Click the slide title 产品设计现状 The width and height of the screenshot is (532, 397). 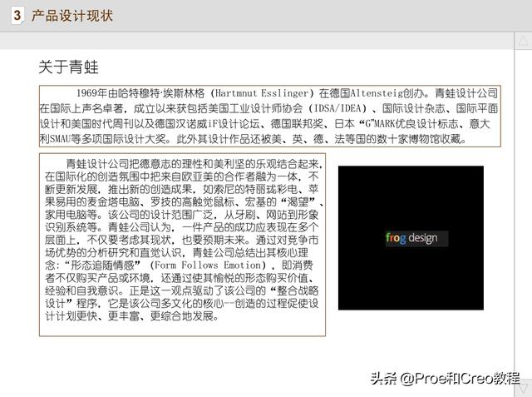72,16
